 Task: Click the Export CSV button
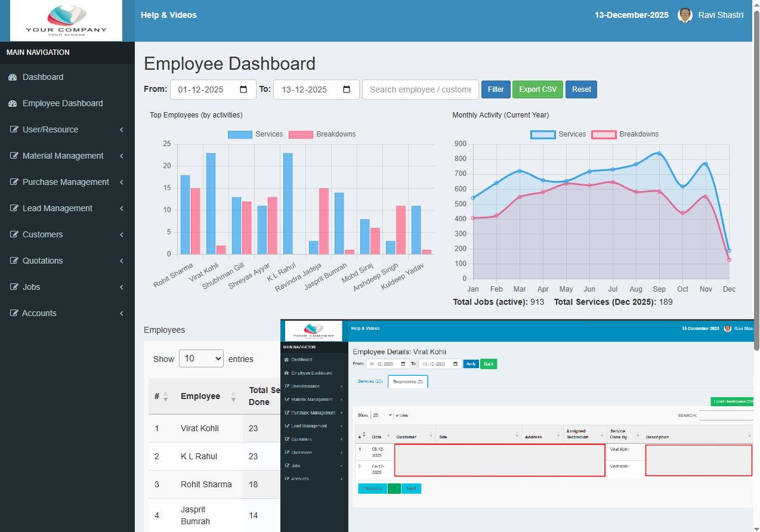tap(537, 89)
